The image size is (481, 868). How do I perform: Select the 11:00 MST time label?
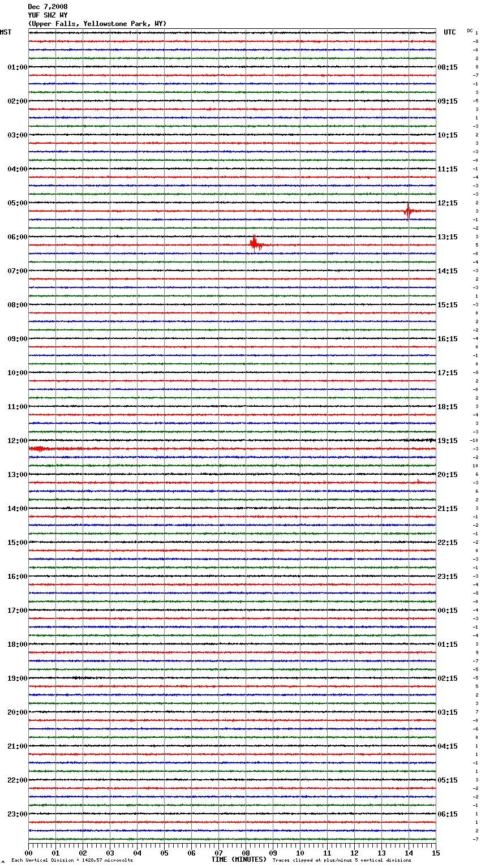(18, 407)
